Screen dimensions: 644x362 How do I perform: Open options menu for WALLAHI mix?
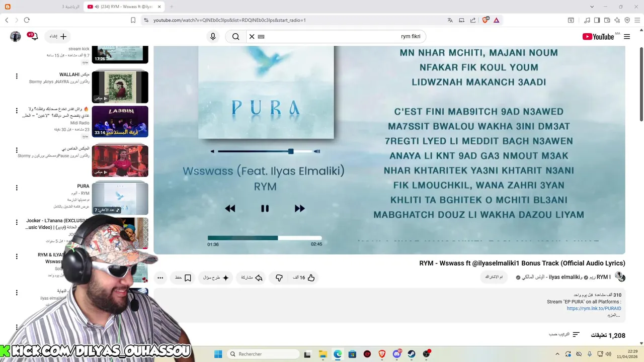click(17, 76)
